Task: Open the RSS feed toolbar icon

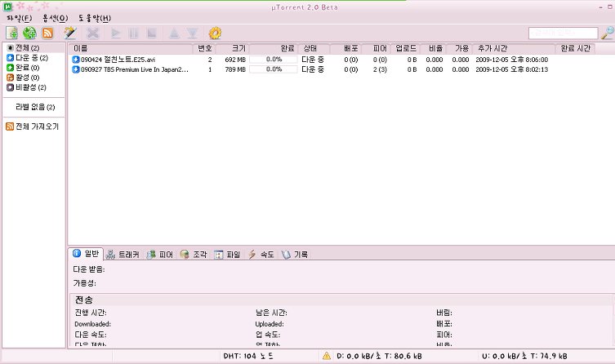Action: point(47,33)
